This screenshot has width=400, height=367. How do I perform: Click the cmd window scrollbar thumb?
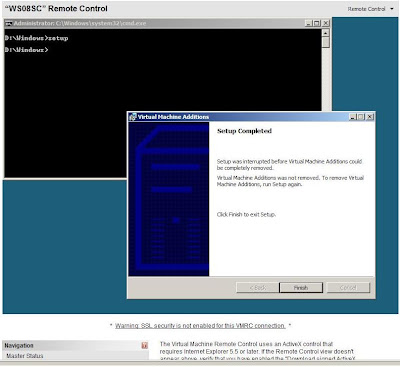[326, 42]
